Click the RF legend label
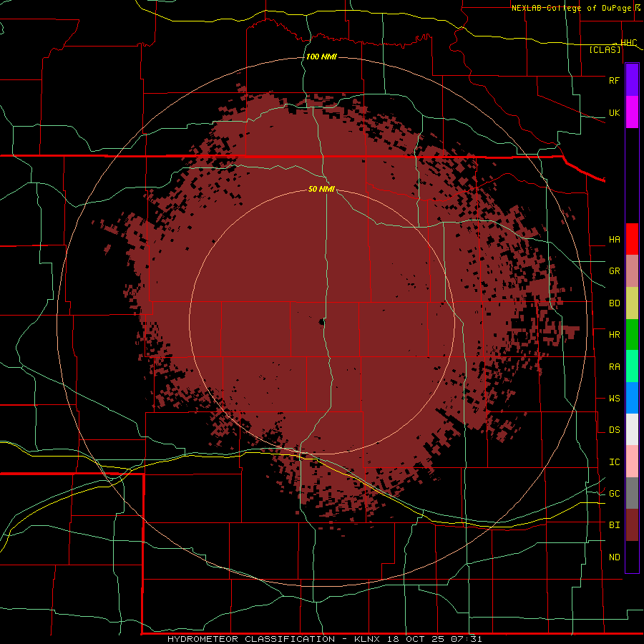The image size is (644, 644). [x=615, y=80]
